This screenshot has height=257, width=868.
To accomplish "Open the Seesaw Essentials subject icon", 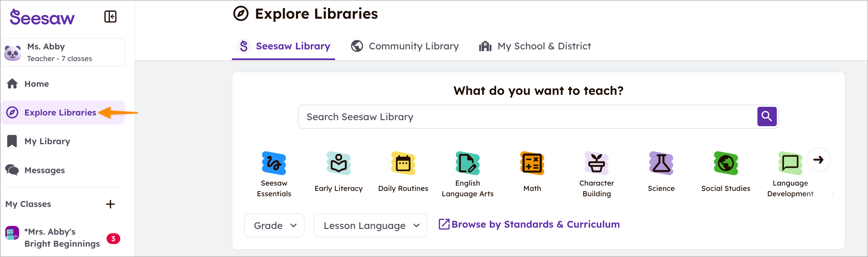I will coord(274,163).
